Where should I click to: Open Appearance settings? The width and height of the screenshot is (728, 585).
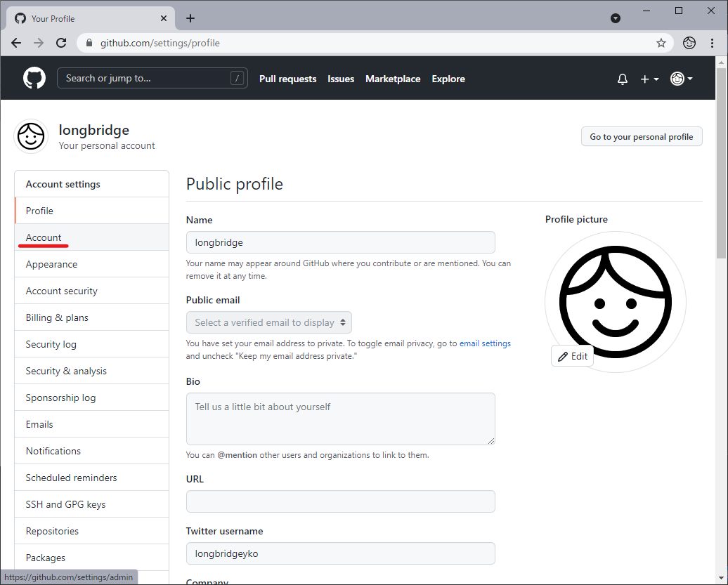[x=92, y=264]
